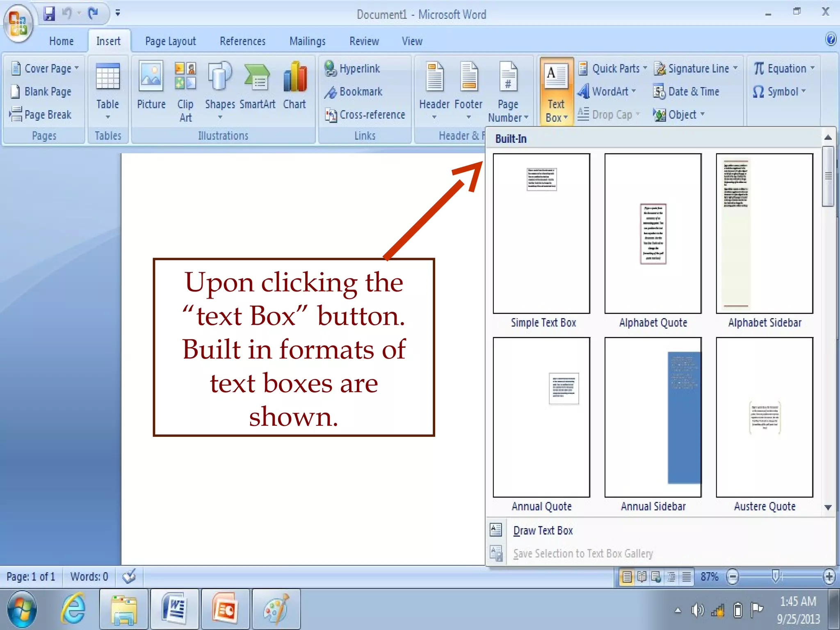The width and height of the screenshot is (840, 630).
Task: Insert a Blank Page
Action: [41, 91]
